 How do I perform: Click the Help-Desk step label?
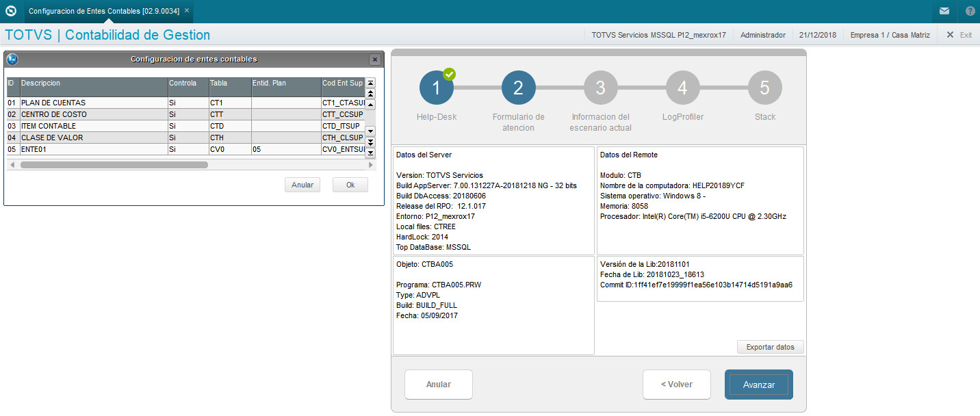pos(437,117)
